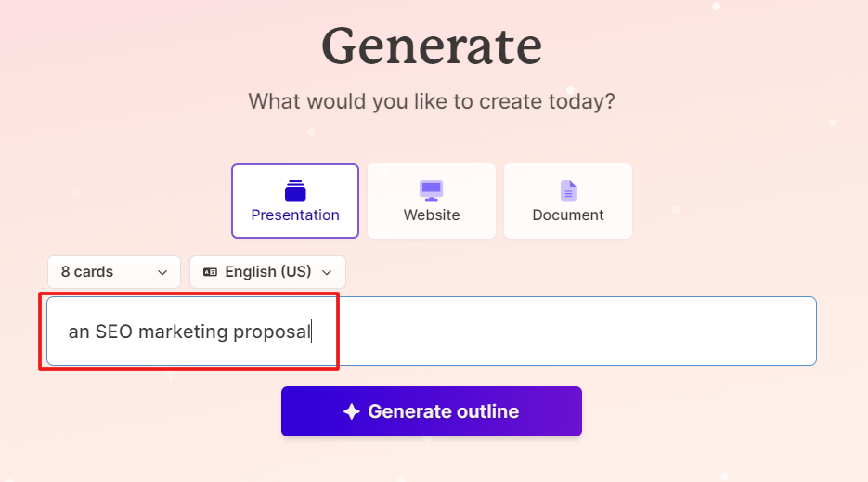Click the word 'proposal' in the prompt
This screenshot has height=482, width=868.
coord(272,332)
